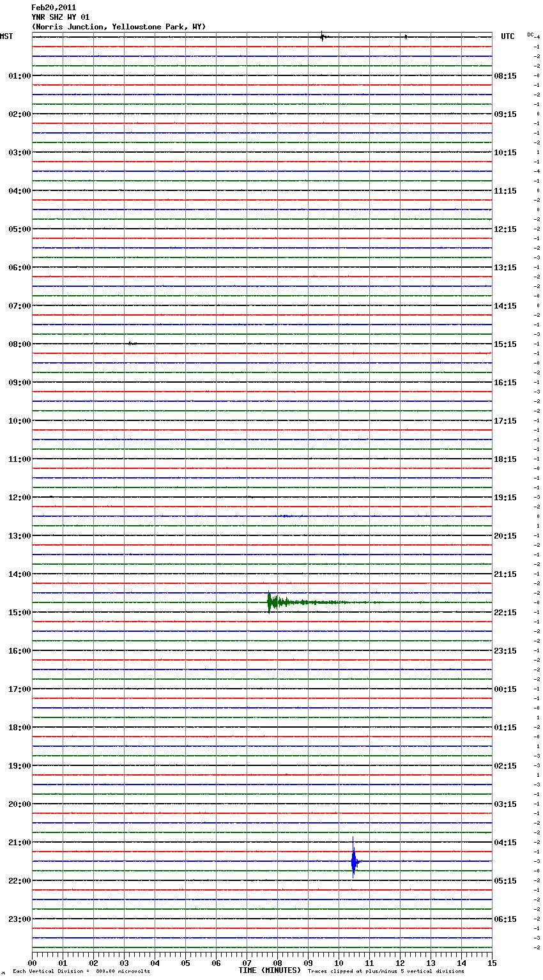Click the 09:15 UTC time label
The image size is (543, 980).
pos(505,114)
